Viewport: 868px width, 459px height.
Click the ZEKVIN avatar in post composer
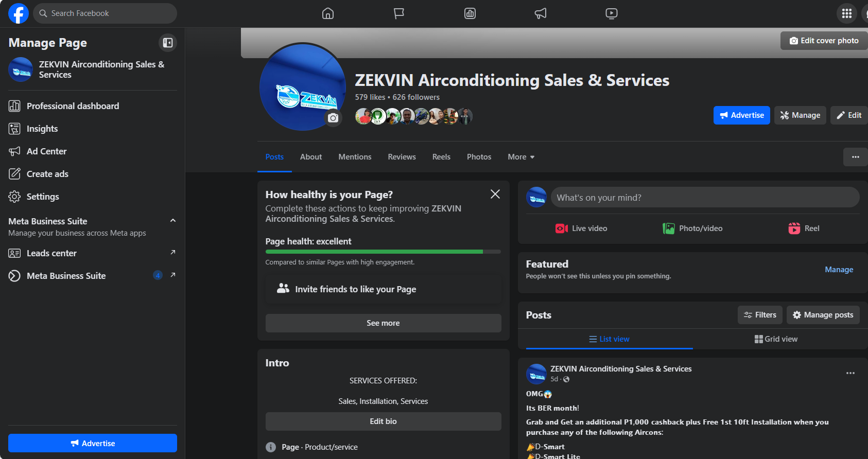536,198
